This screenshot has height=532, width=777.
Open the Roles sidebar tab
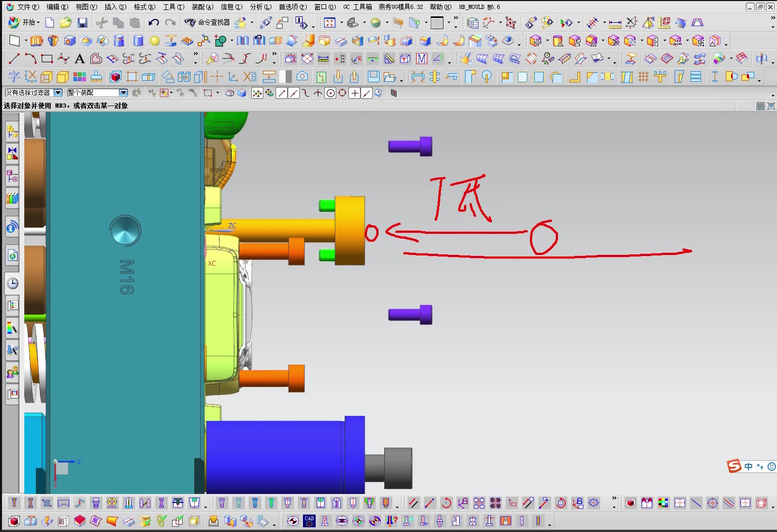pos(13,373)
